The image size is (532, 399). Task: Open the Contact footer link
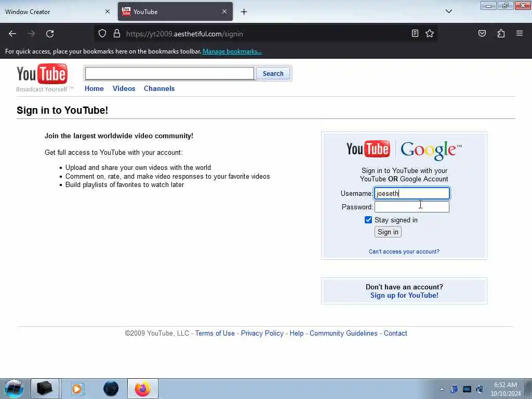(395, 334)
